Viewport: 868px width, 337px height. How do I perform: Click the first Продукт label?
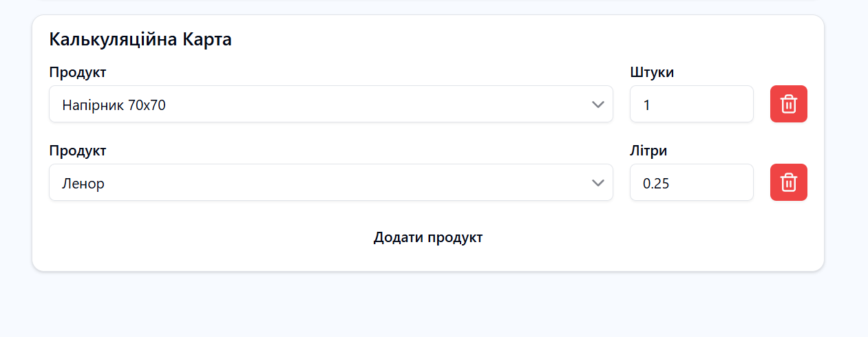tap(78, 72)
